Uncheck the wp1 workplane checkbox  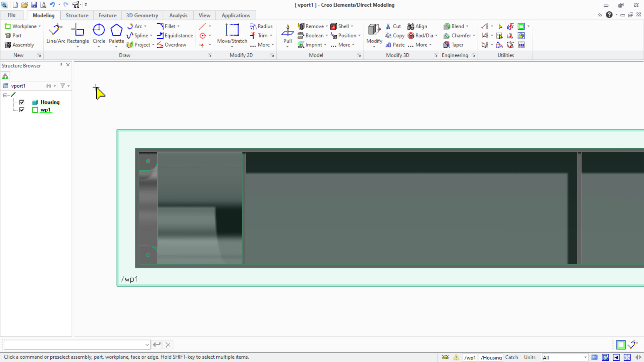(21, 110)
